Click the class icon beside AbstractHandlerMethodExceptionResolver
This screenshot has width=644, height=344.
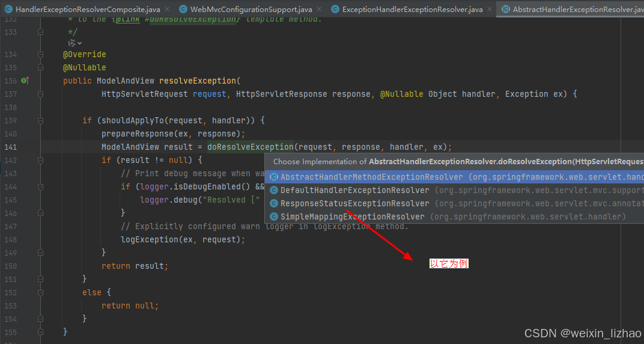[x=273, y=177]
